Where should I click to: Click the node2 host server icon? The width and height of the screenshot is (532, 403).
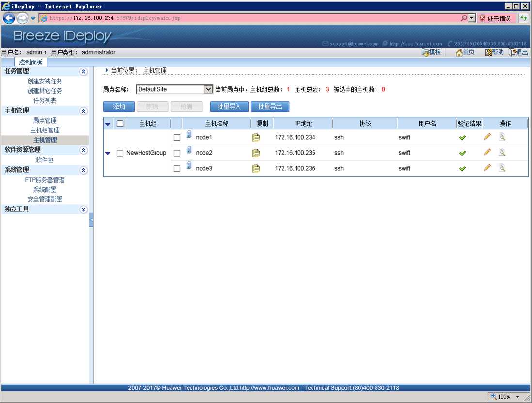coord(189,150)
